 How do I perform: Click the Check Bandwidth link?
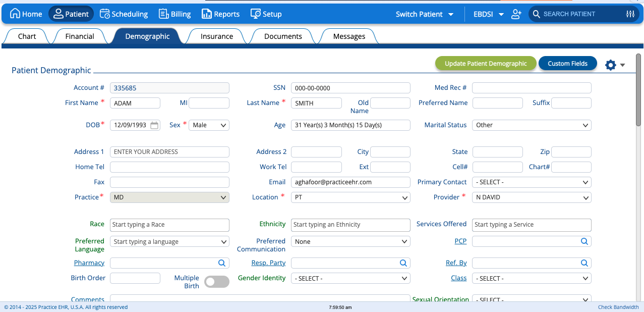[x=618, y=307]
